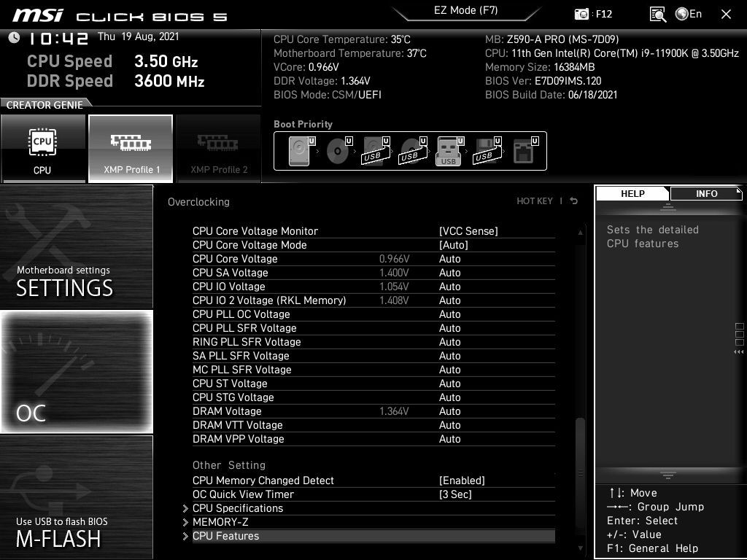Image resolution: width=747 pixels, height=560 pixels.
Task: Click the help panel top collapse handle
Action: pos(668,208)
